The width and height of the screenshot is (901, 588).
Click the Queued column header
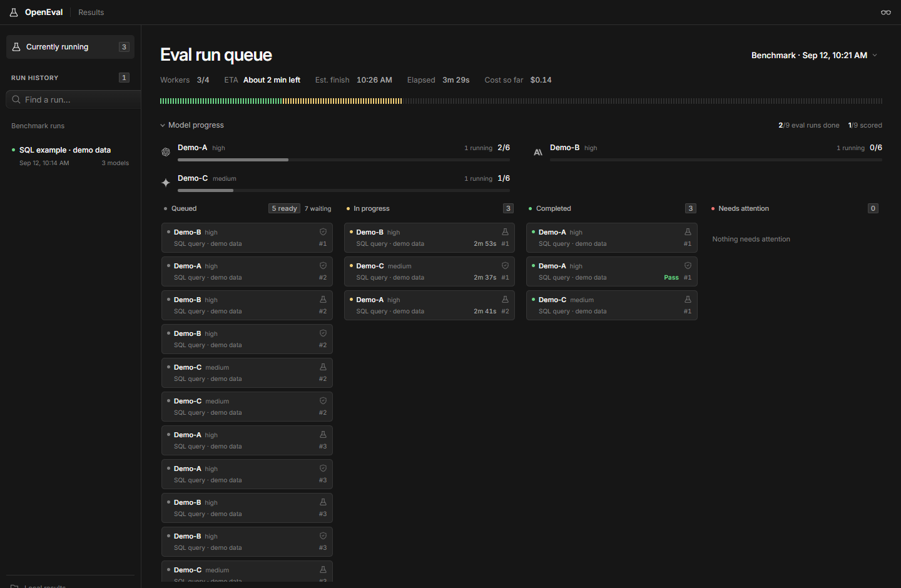click(184, 208)
